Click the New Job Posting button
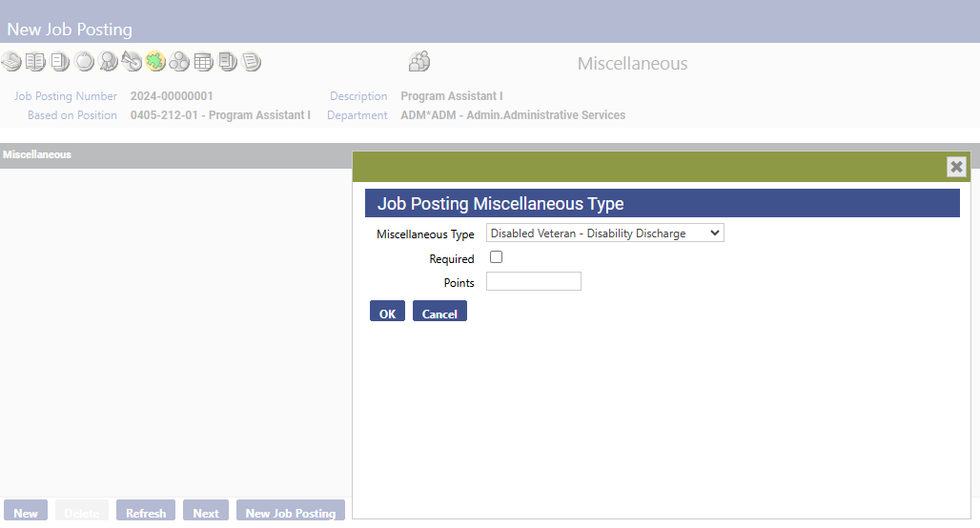The image size is (980, 528). coord(291,511)
